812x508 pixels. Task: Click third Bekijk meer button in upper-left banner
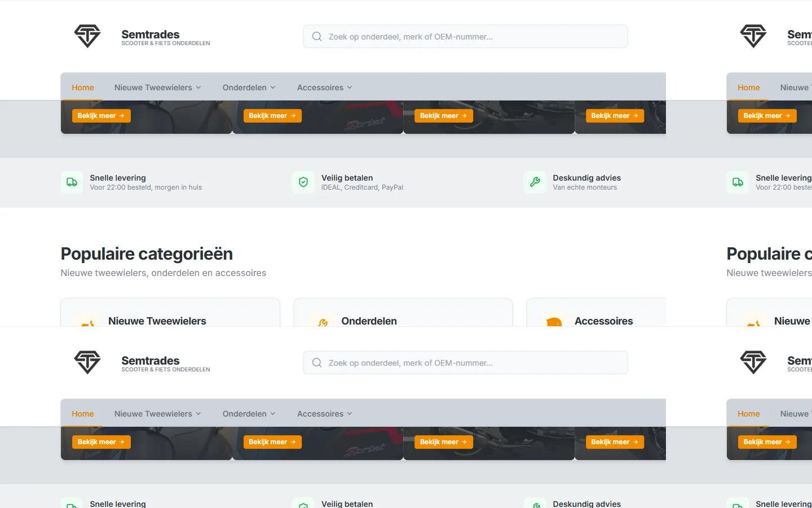[444, 116]
